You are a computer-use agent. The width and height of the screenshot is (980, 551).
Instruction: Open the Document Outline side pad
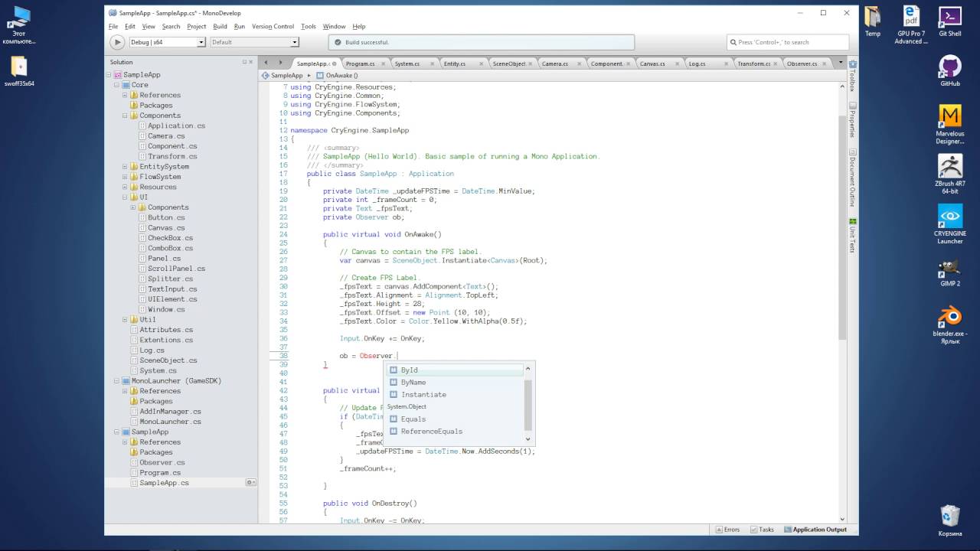tap(852, 178)
